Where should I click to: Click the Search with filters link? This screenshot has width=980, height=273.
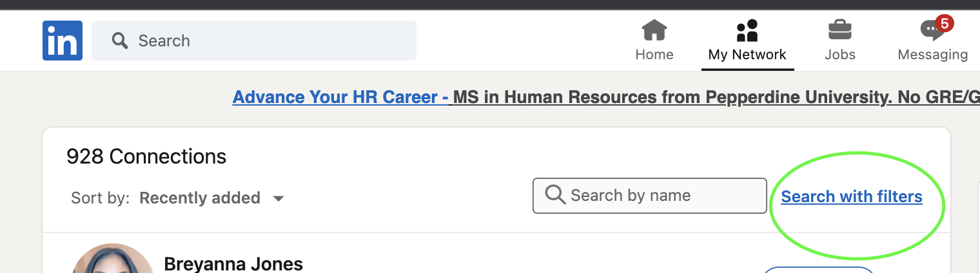click(852, 196)
